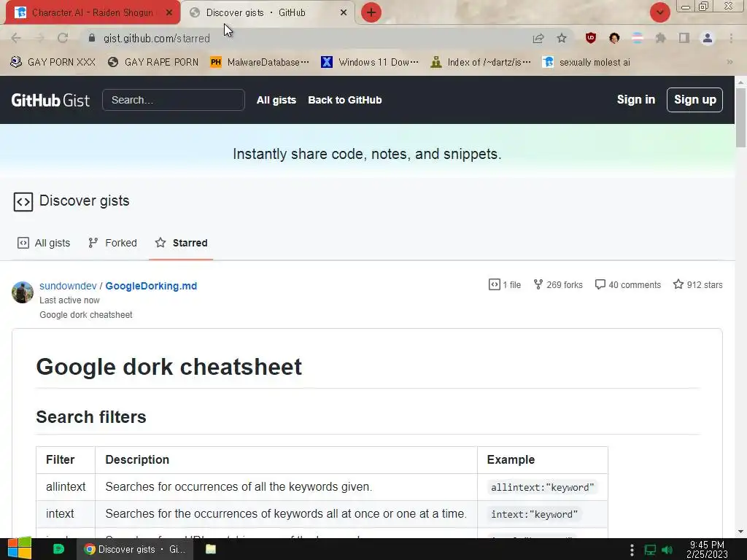Click the intext:"keyword" example code
The image size is (747, 560).
535,514
